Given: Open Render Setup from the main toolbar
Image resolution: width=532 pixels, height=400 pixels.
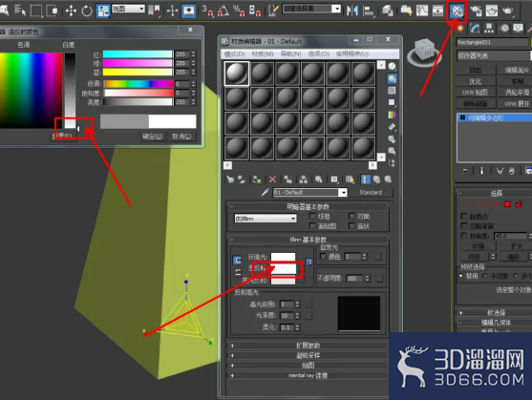Looking at the screenshot, I should click(476, 11).
